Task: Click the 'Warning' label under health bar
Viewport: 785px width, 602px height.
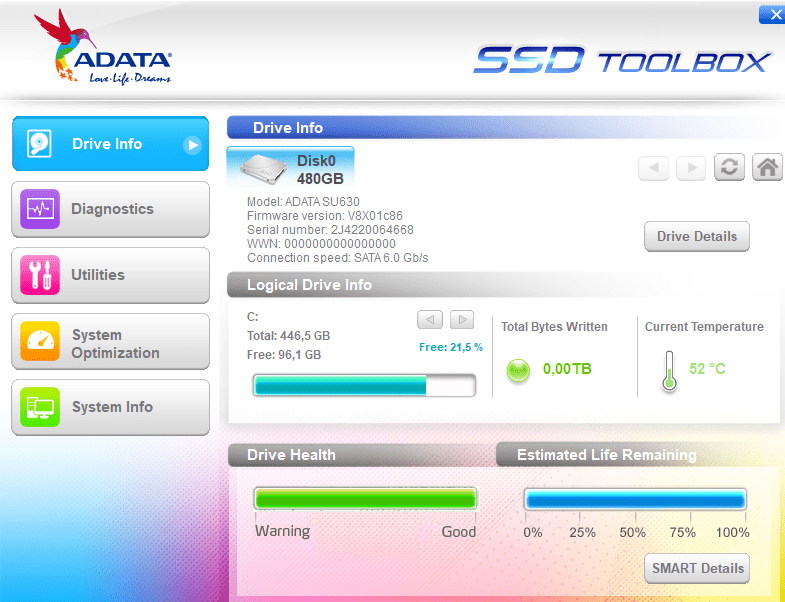Action: (282, 531)
